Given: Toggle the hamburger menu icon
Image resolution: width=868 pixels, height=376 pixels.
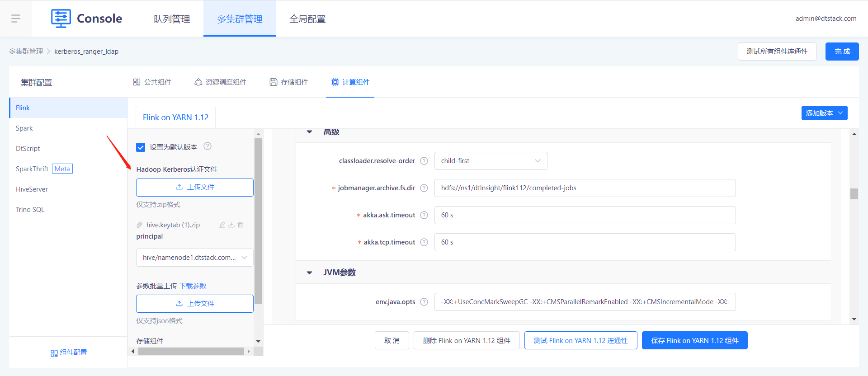Looking at the screenshot, I should [x=16, y=19].
